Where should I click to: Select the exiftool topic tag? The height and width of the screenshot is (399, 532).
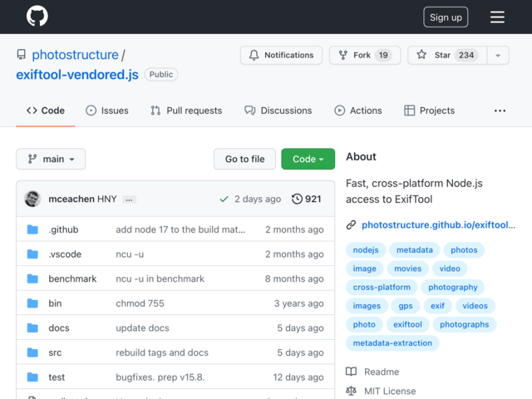tap(407, 325)
